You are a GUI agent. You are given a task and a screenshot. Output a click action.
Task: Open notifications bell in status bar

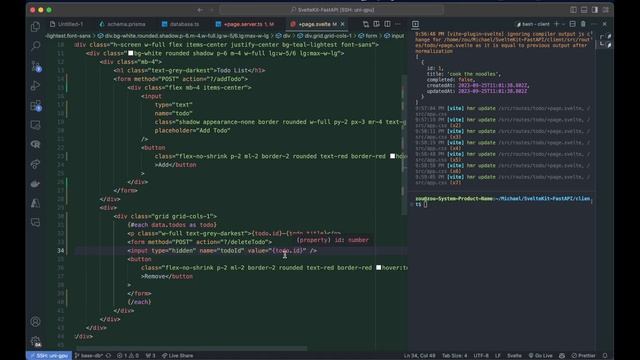tap(605, 356)
